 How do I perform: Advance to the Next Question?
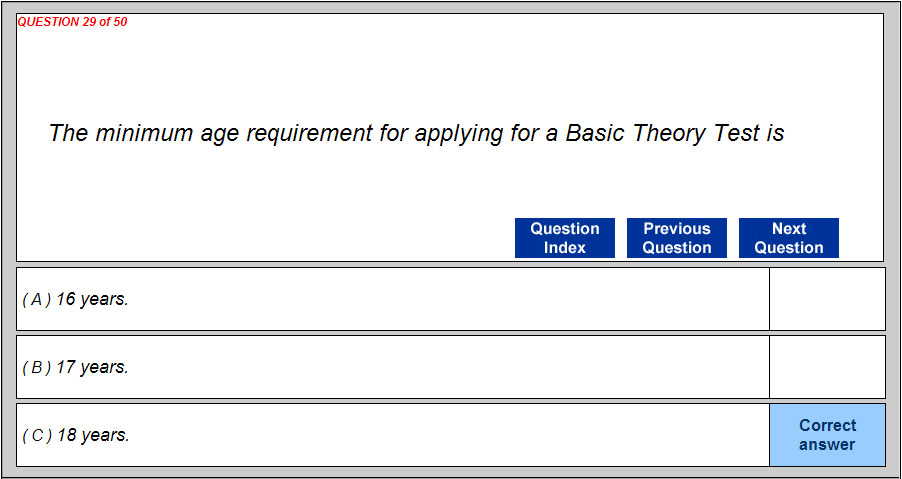789,238
